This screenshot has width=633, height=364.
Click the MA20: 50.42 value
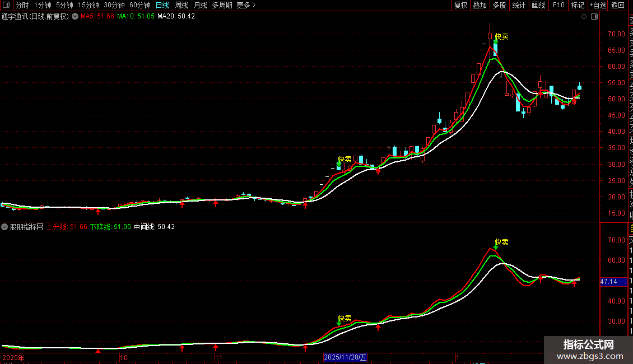coord(176,17)
